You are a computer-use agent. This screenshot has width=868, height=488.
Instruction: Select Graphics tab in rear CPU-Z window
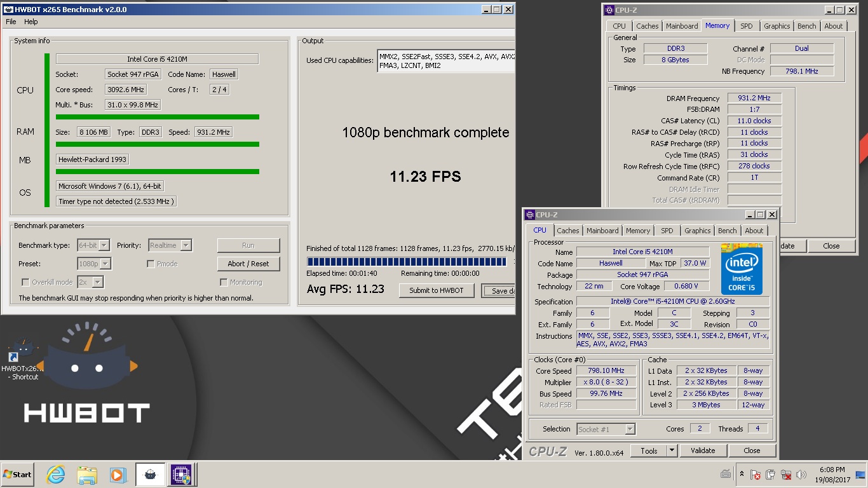776,26
